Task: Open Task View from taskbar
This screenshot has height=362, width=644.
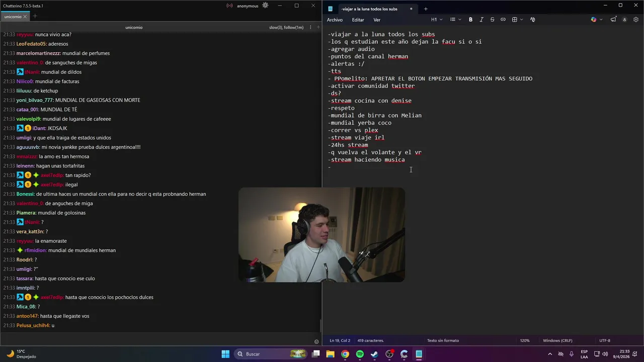Action: [x=316, y=354]
